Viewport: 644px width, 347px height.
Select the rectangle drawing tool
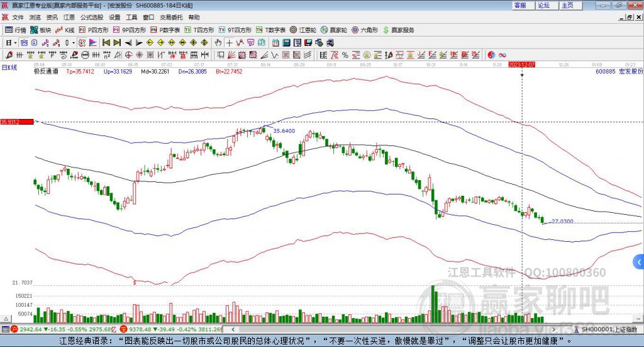pos(221,55)
